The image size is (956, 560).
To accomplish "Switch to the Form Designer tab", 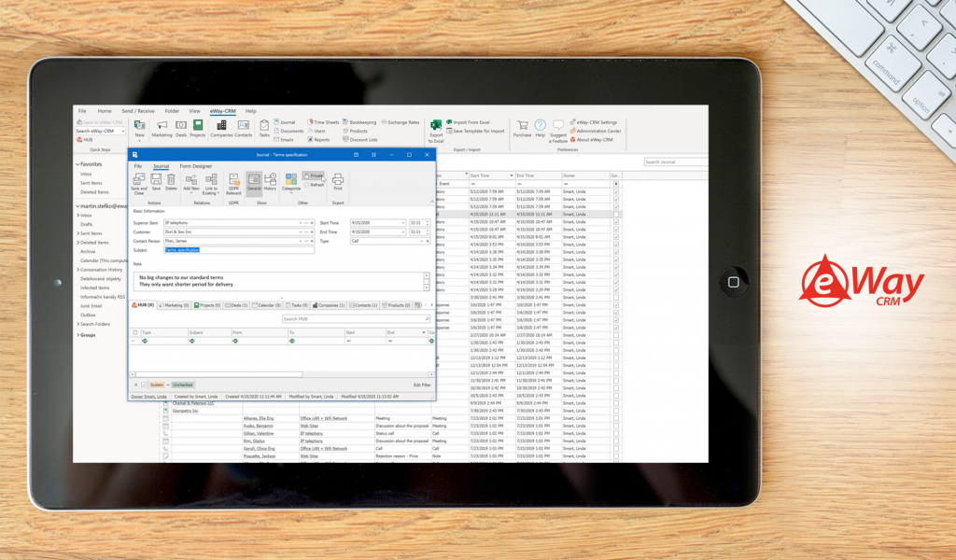I will click(196, 166).
